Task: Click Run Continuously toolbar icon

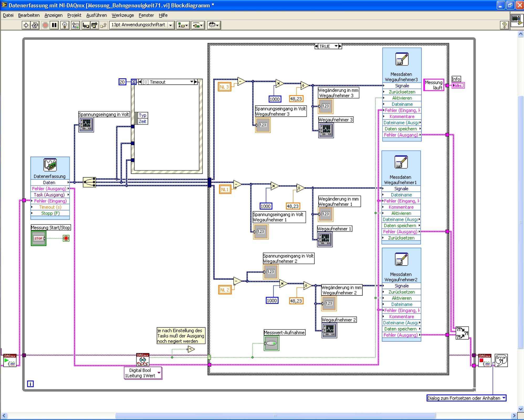Action: (x=35, y=25)
